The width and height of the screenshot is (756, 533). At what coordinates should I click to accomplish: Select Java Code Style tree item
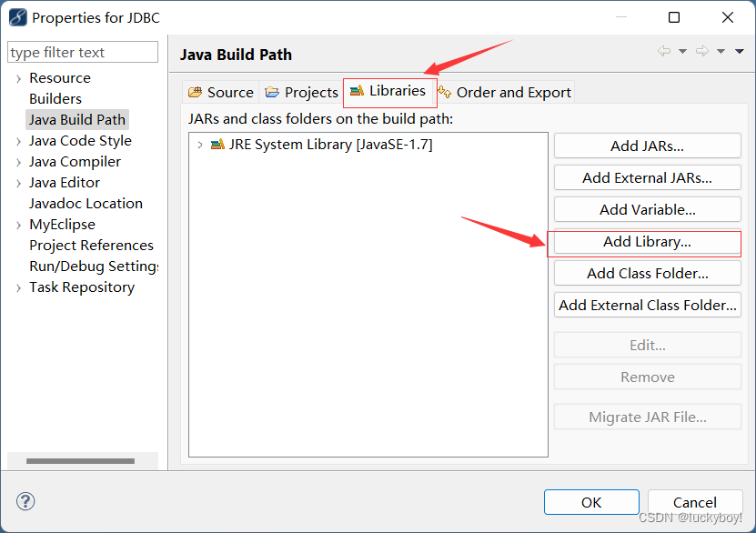click(80, 141)
